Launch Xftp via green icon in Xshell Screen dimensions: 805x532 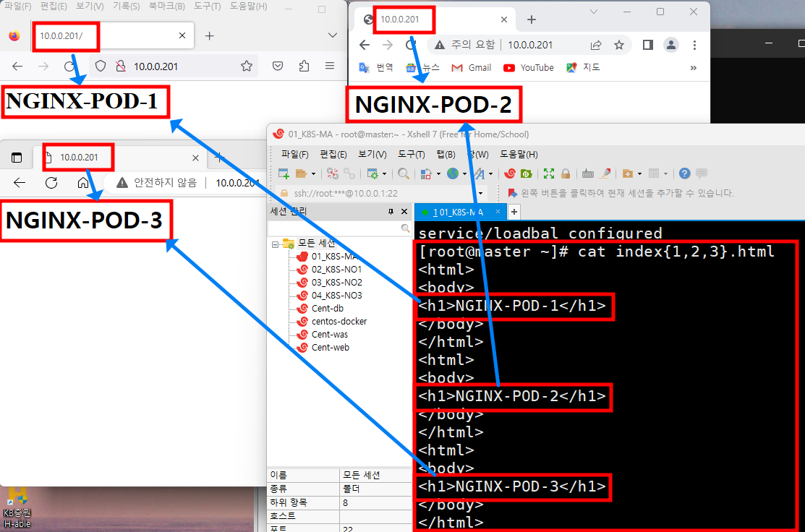click(527, 174)
